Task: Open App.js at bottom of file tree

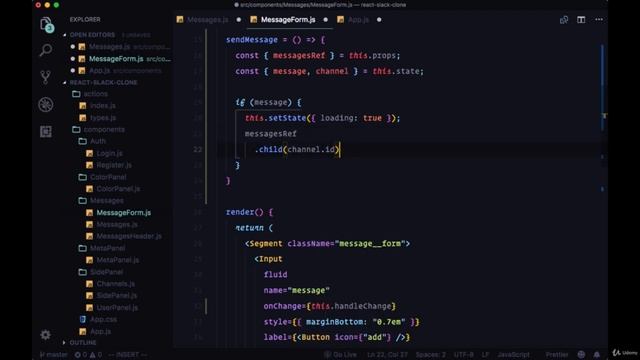Action: point(100,331)
